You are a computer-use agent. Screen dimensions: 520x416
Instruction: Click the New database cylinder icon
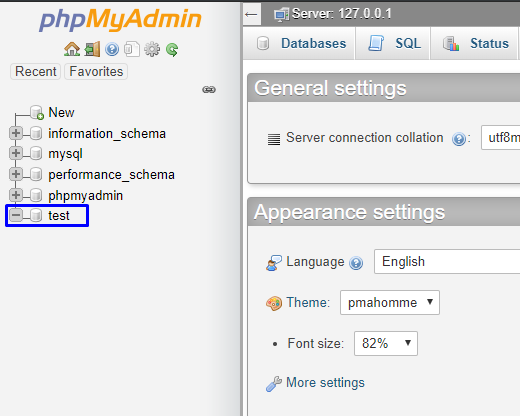coord(36,112)
